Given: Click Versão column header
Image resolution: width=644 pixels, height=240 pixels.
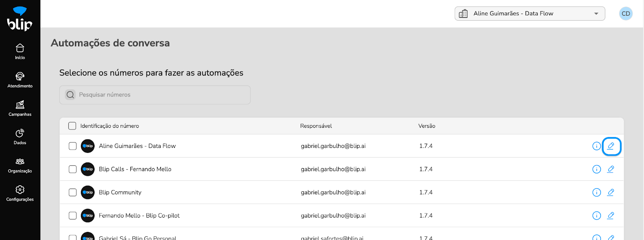Looking at the screenshot, I should [x=427, y=126].
